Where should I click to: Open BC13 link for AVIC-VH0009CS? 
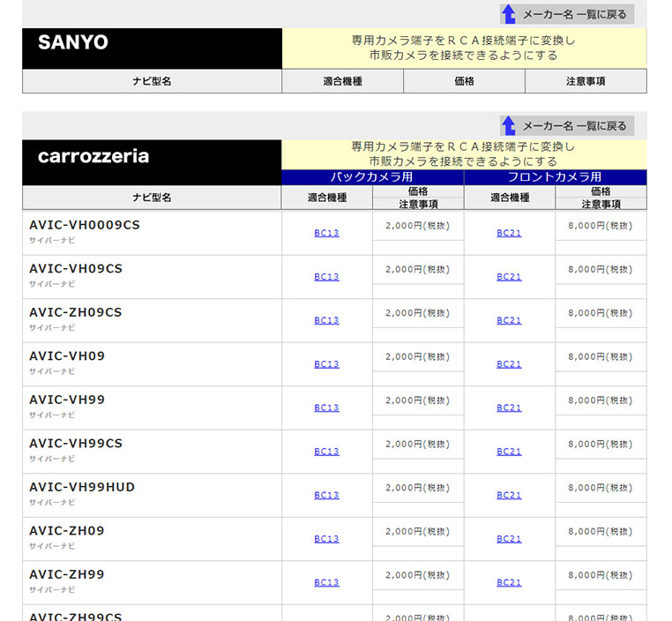pyautogui.click(x=326, y=233)
